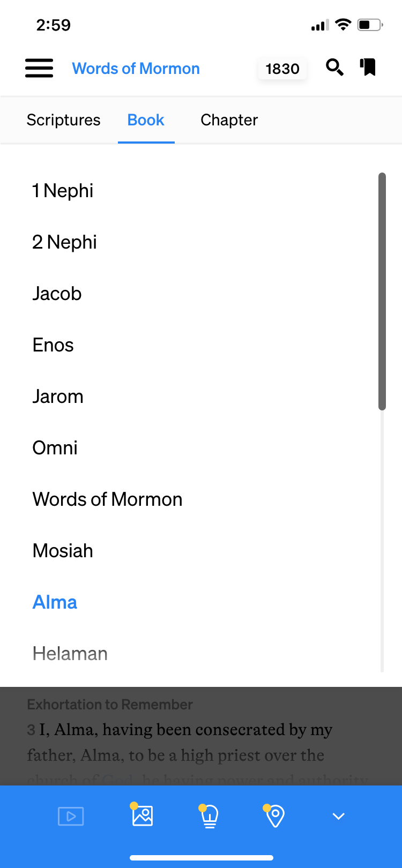Collapse bottom toolbar with chevron
Image resolution: width=402 pixels, height=868 pixels.
(338, 816)
